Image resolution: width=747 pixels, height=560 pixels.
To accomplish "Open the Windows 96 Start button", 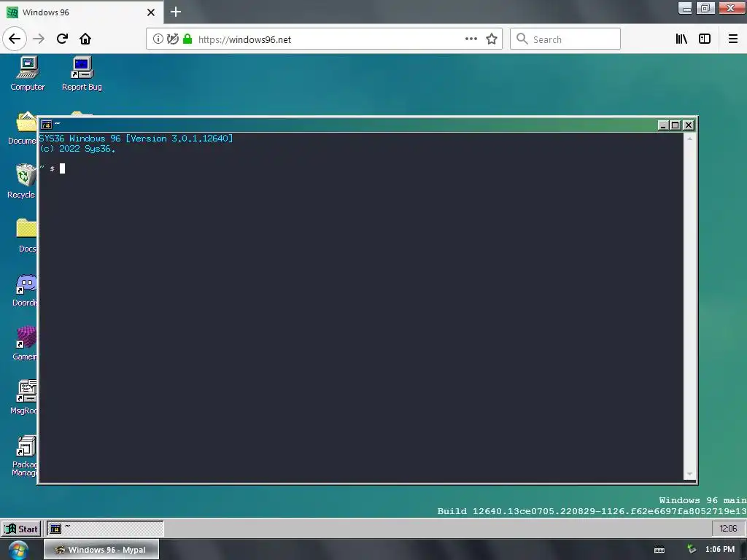I will point(21,529).
